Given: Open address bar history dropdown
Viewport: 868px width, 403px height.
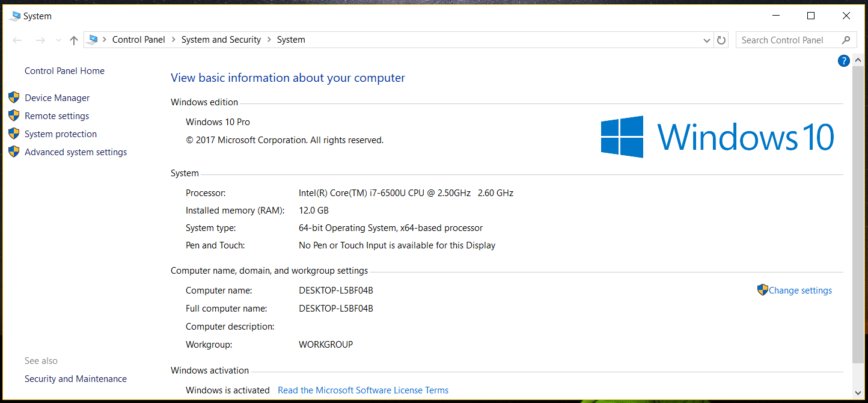Looking at the screenshot, I should [x=707, y=40].
